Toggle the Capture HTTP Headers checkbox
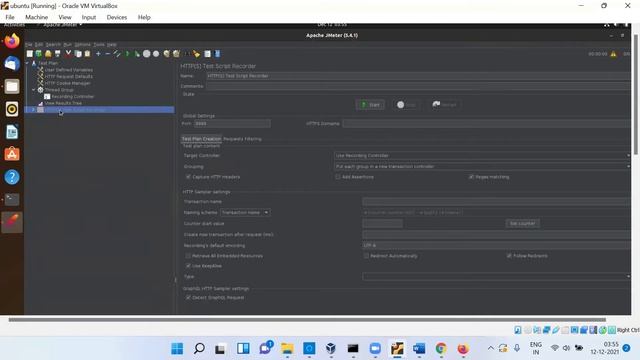Screen dimensions: 640x360 pos(188,177)
